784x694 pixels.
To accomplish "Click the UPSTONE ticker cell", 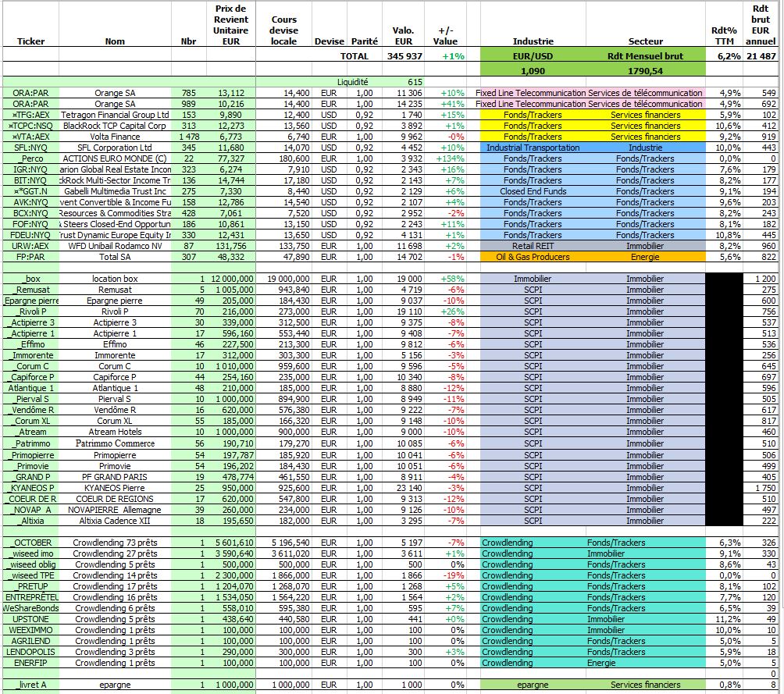I will (x=30, y=619).
